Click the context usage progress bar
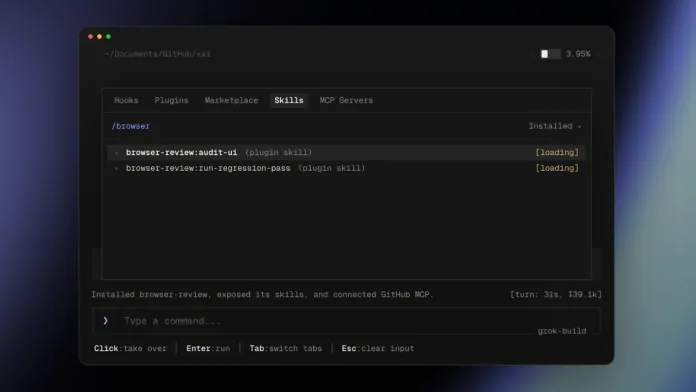The image size is (696, 392). point(550,54)
